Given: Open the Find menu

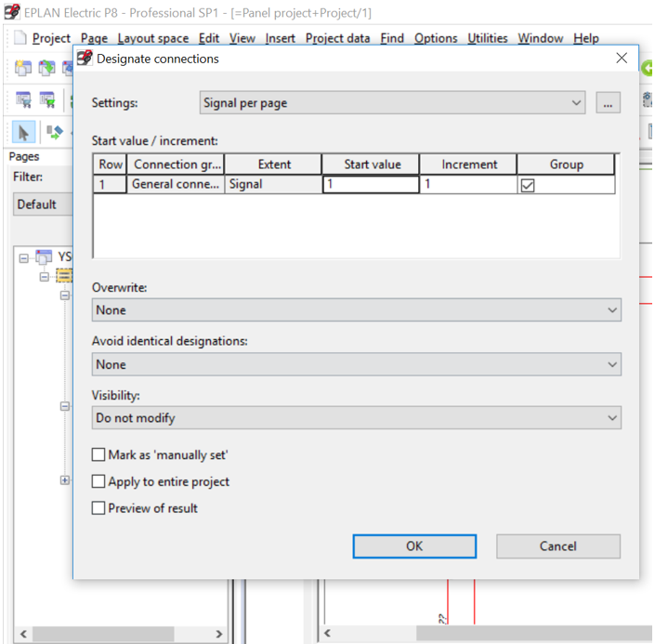Looking at the screenshot, I should pos(392,38).
